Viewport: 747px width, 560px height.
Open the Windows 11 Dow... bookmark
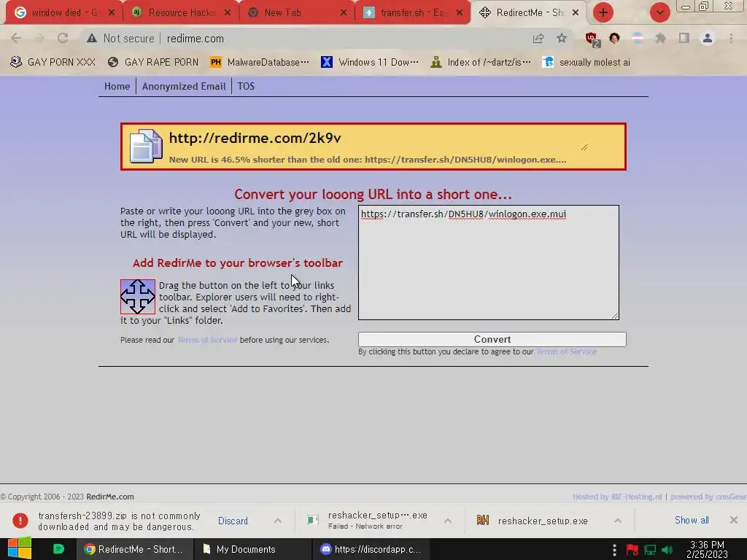click(x=370, y=62)
